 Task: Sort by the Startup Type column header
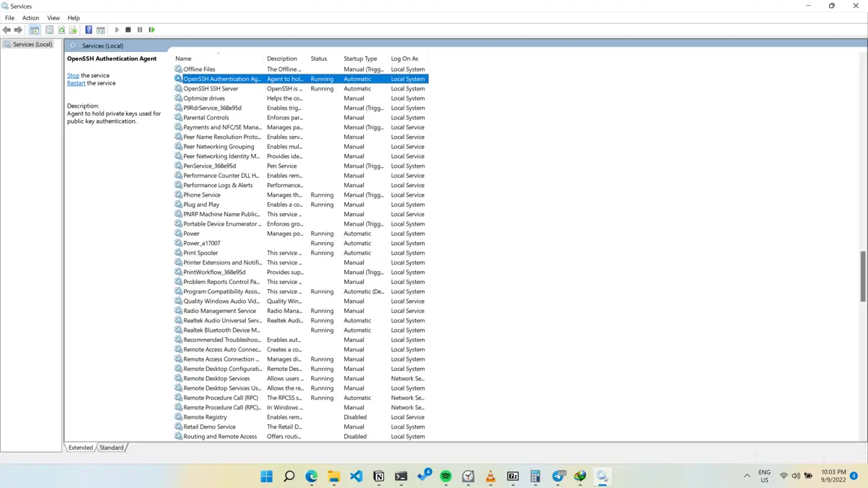pyautogui.click(x=365, y=59)
